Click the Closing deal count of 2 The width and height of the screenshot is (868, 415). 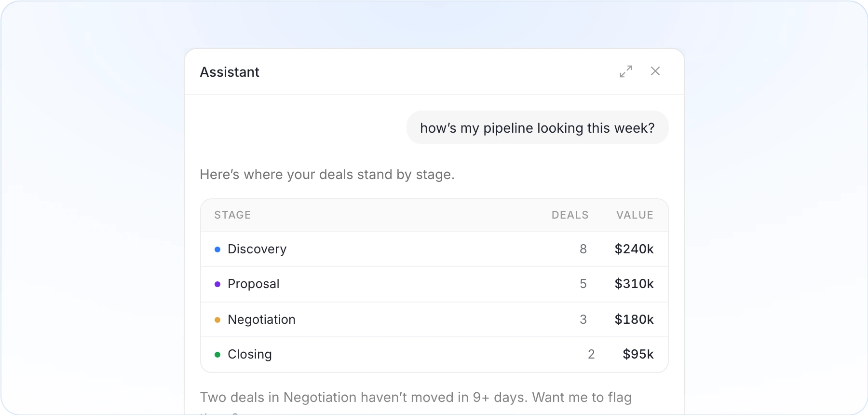(591, 354)
